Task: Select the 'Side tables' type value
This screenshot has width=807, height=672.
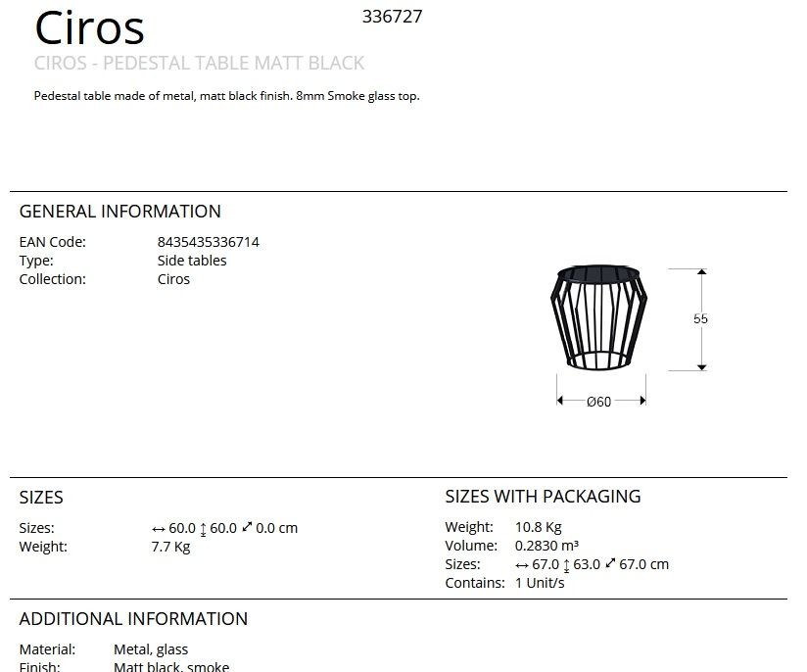Action: [x=192, y=261]
